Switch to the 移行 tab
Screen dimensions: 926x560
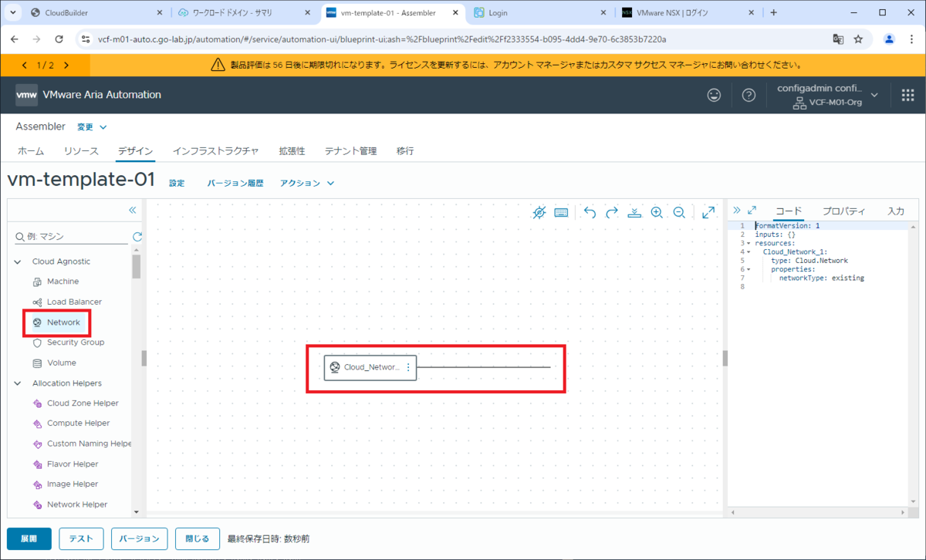click(405, 151)
